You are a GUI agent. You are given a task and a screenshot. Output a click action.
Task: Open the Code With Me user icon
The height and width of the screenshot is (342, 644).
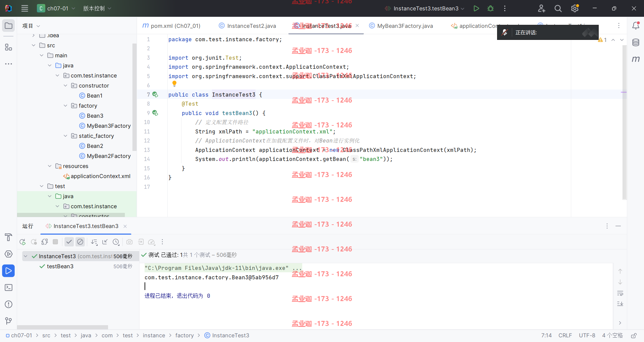(541, 8)
